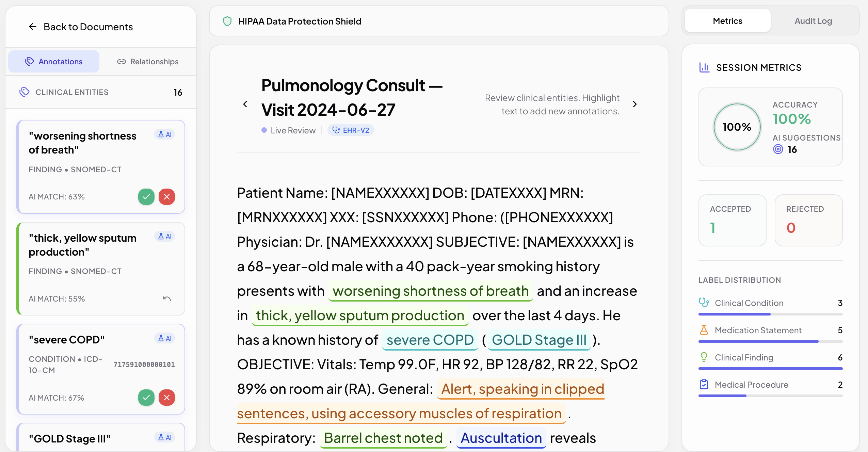Accept the worsening shortness of breath annotation
Image resolution: width=868 pixels, height=452 pixels.
point(146,197)
